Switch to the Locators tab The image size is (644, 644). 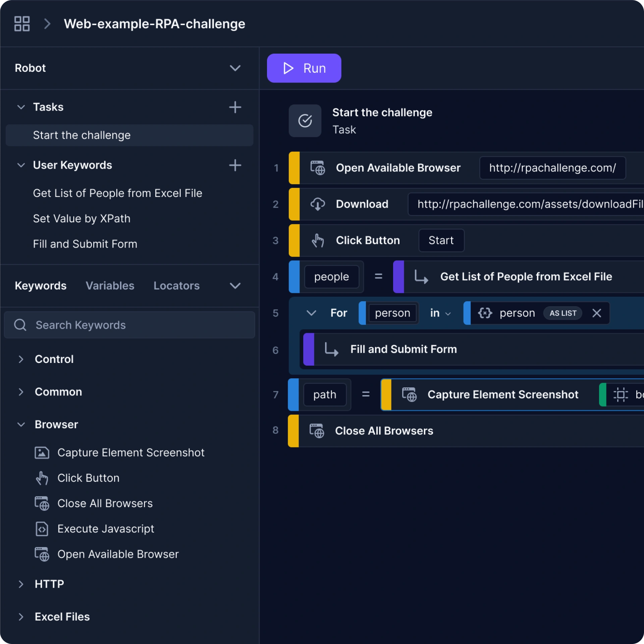pyautogui.click(x=176, y=286)
